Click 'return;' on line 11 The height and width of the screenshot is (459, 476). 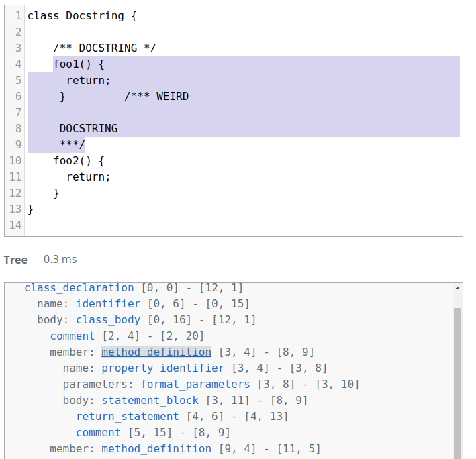click(89, 176)
